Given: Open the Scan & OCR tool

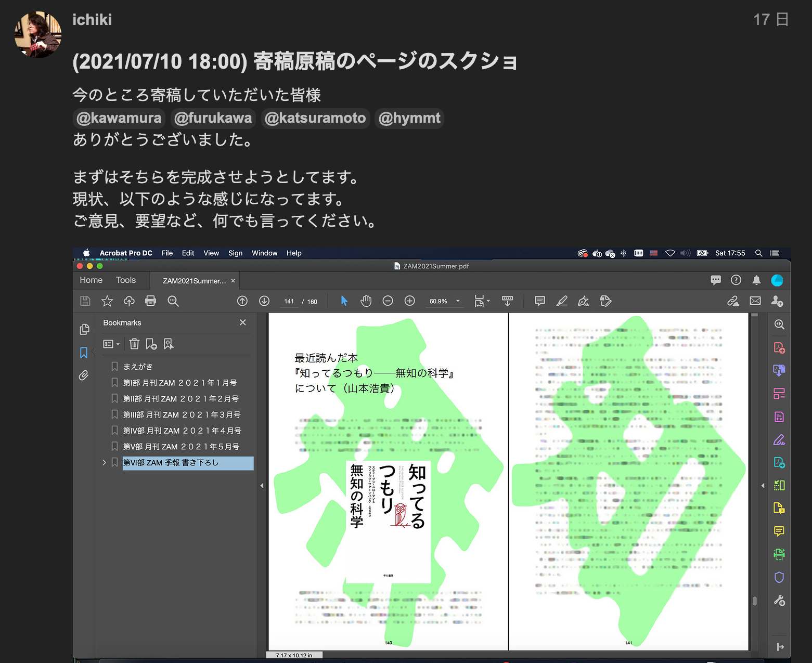Looking at the screenshot, I should (779, 554).
